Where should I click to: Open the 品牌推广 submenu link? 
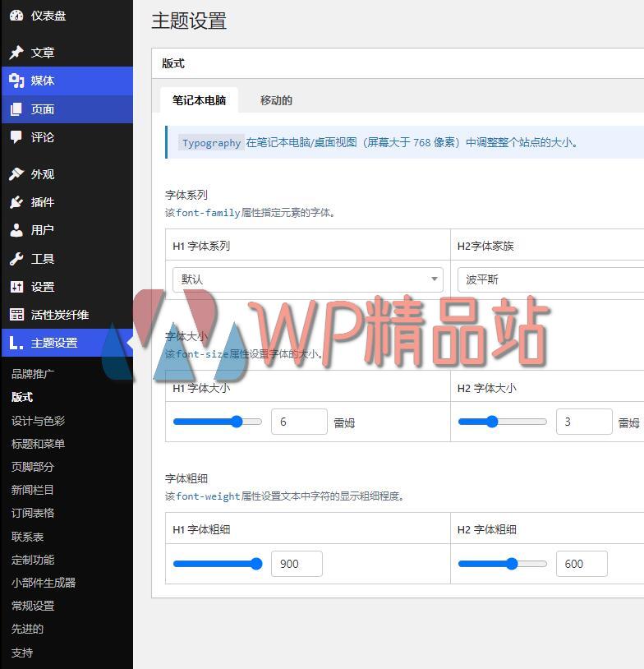[x=32, y=374]
